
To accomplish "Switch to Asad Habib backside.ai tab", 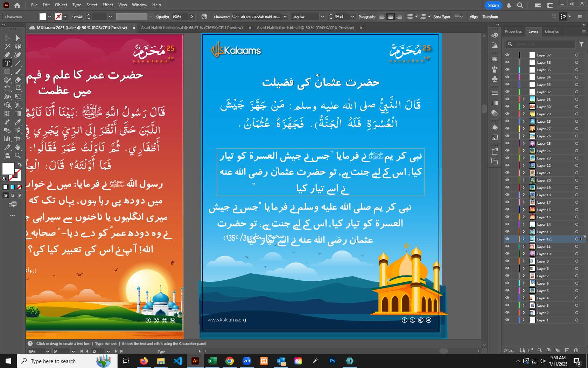I will click(191, 28).
